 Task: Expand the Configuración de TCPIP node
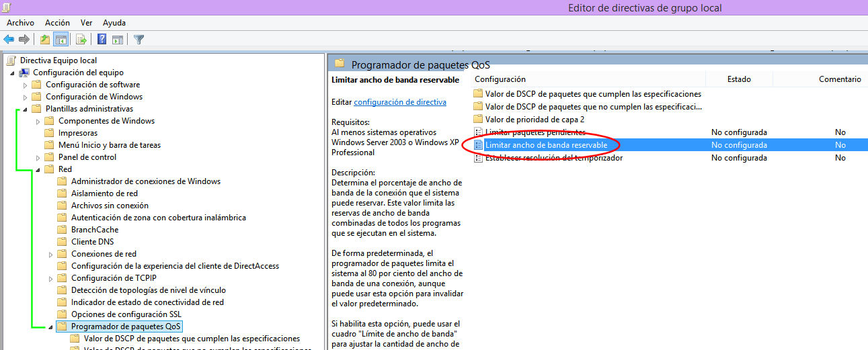tap(51, 278)
